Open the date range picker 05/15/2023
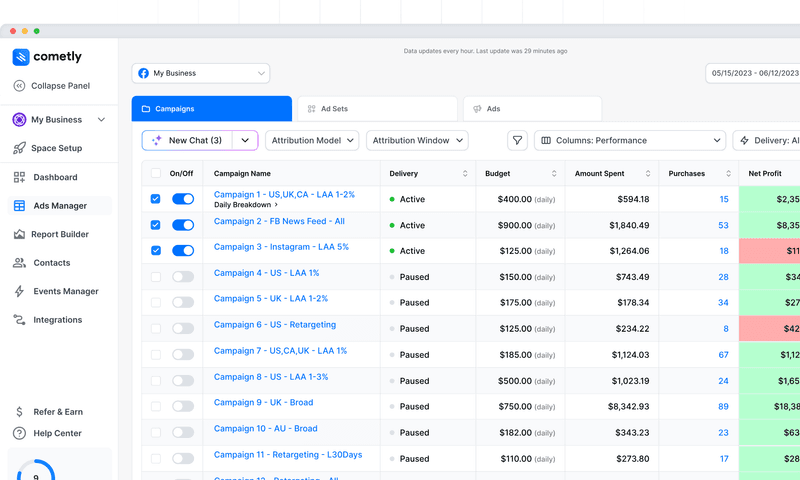Screen dimensions: 800x480 click(753, 73)
